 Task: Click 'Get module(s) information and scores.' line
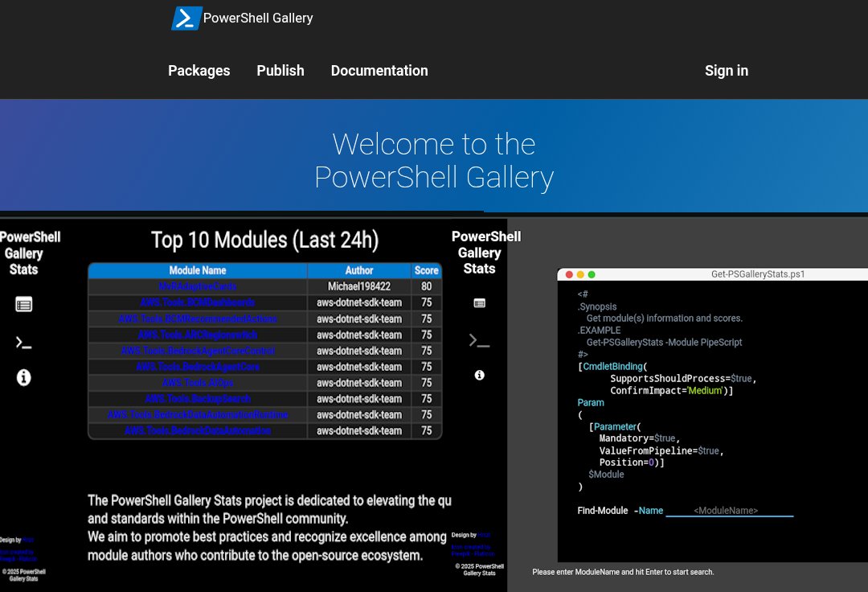click(665, 319)
